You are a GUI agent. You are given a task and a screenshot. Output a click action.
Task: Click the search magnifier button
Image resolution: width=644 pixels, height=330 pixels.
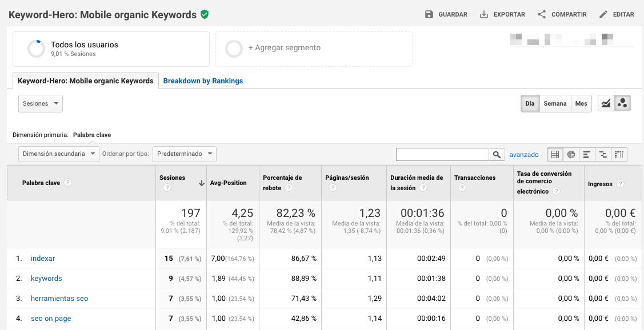497,154
